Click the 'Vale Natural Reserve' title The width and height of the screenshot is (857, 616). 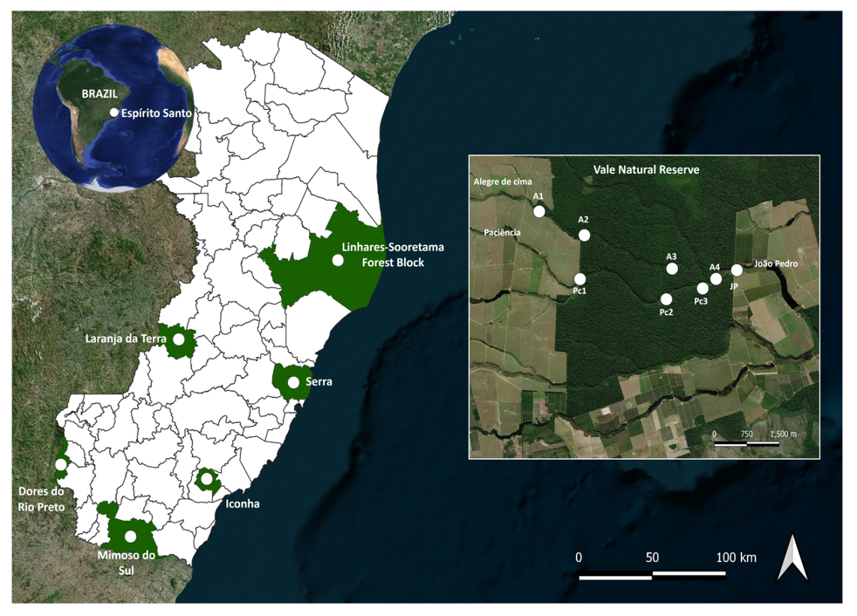[x=647, y=169]
